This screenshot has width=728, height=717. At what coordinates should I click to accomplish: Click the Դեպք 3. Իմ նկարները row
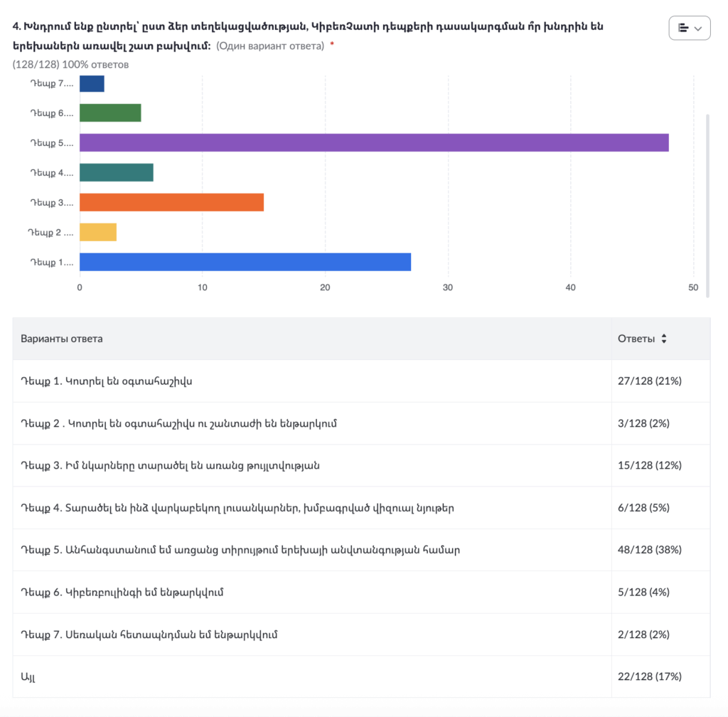click(170, 465)
